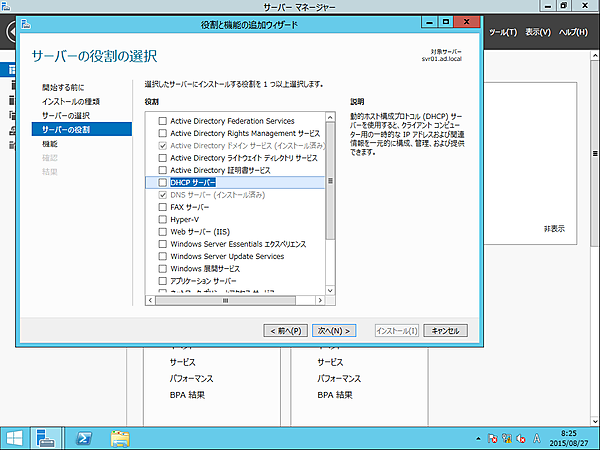
Task: Click right tile's サービス in Server Manager
Action: click(x=330, y=362)
